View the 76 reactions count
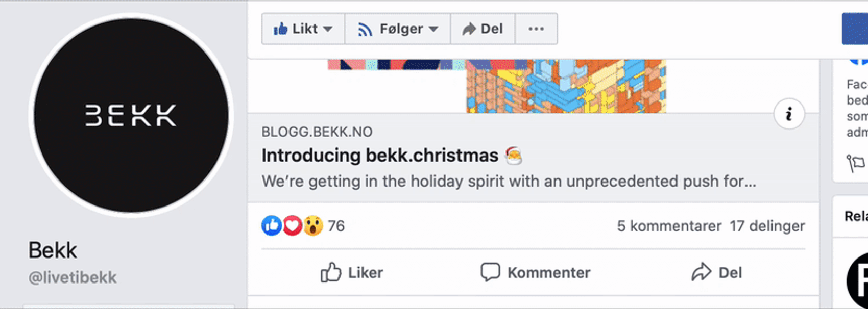Image resolution: width=868 pixels, height=309 pixels. click(x=336, y=226)
